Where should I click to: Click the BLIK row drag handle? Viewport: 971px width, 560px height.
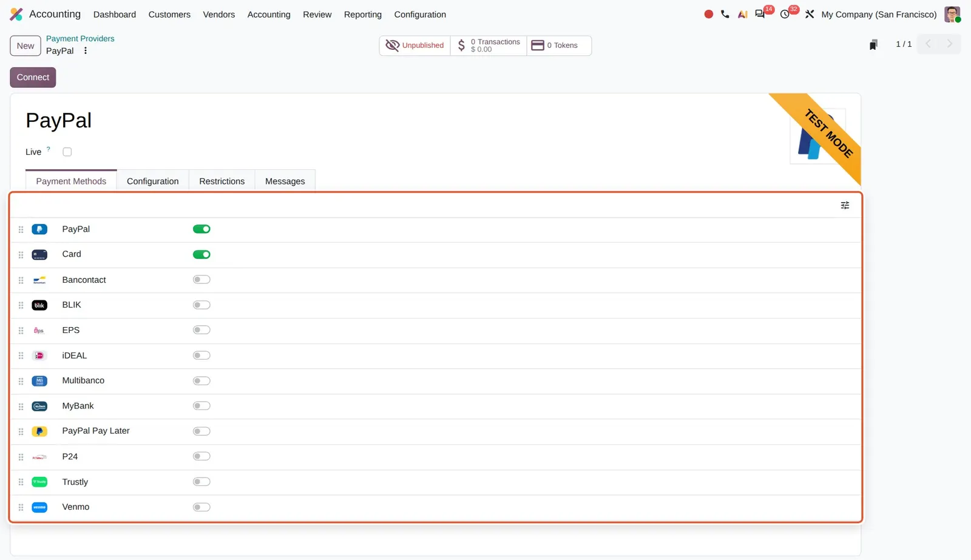[21, 305]
